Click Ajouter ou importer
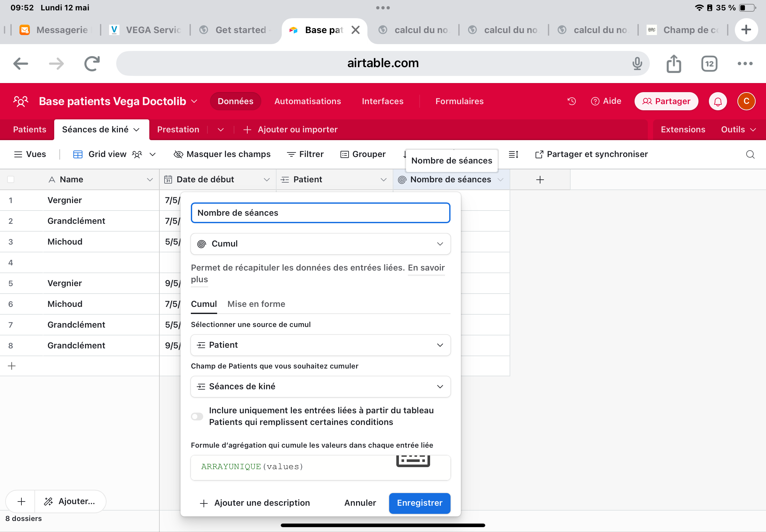 pos(290,130)
